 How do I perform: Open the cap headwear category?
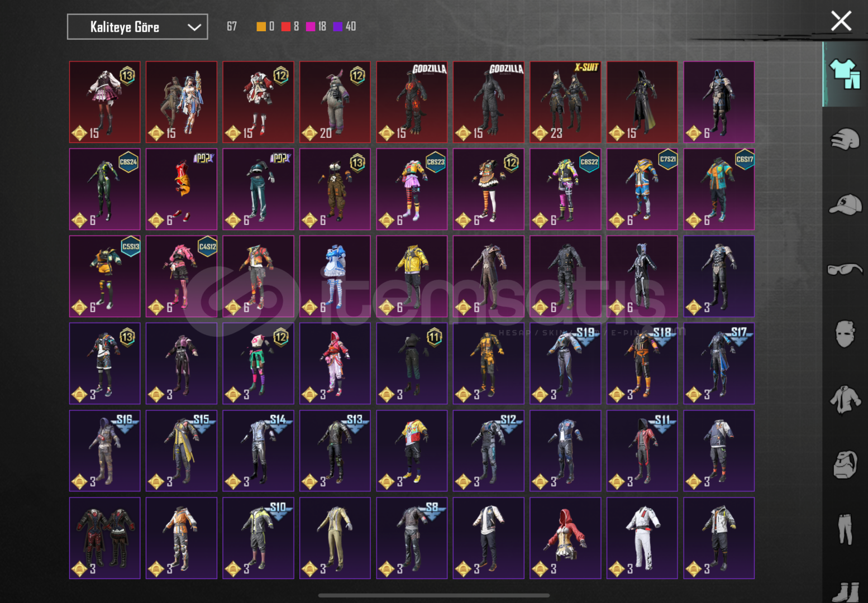pos(845,204)
